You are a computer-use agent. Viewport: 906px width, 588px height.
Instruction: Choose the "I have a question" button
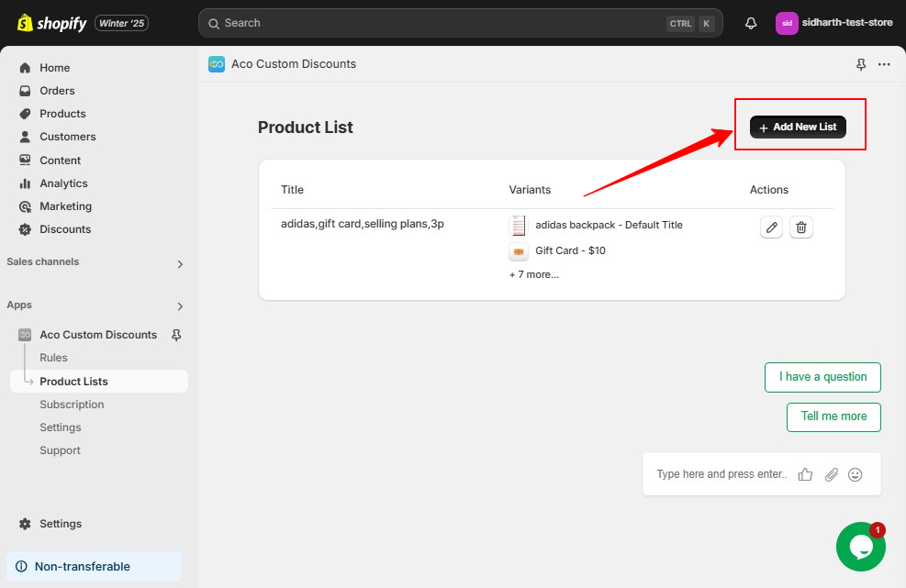(x=822, y=377)
